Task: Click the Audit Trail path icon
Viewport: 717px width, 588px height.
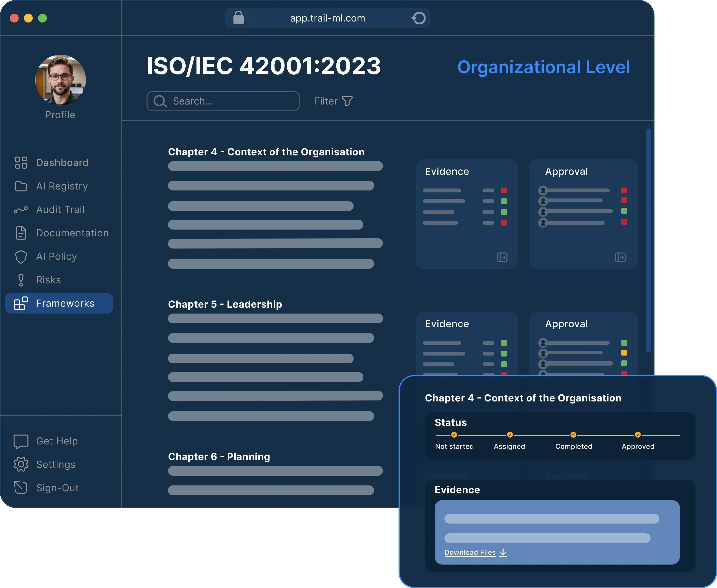Action: [21, 210]
